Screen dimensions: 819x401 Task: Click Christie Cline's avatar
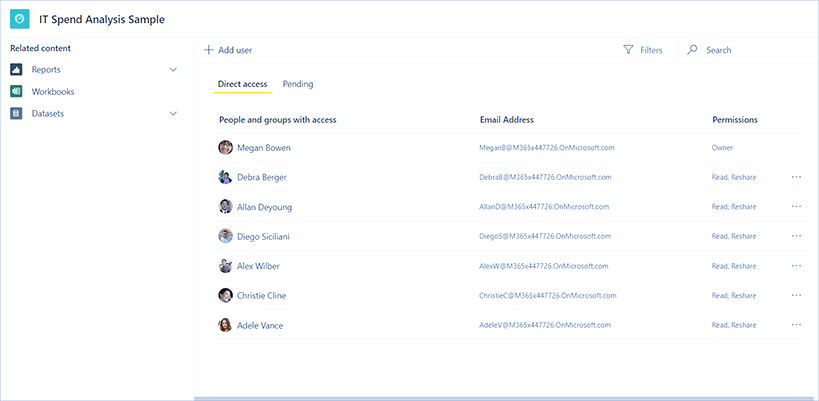click(x=225, y=296)
